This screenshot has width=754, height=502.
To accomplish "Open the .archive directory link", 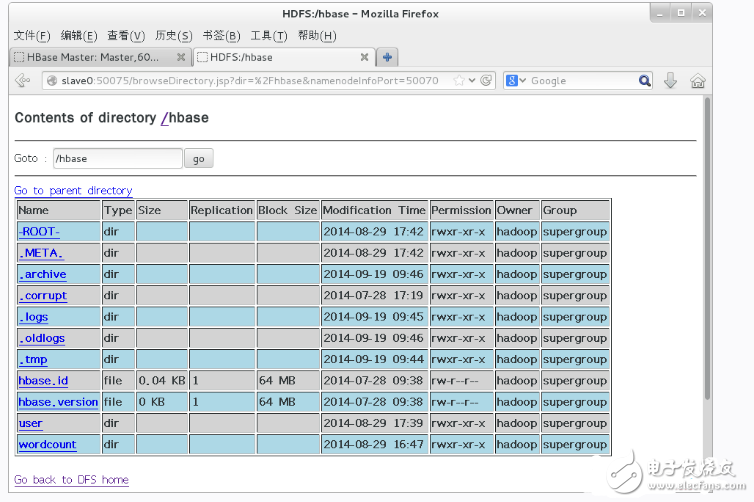I will click(42, 274).
